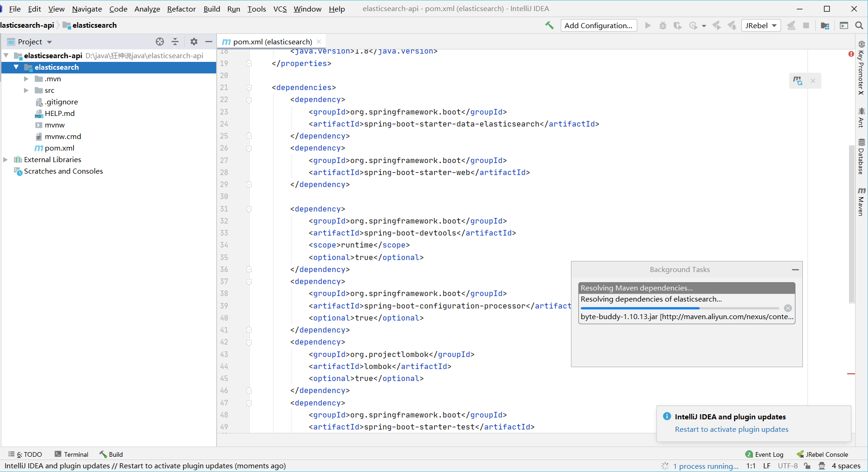The height and width of the screenshot is (472, 868).
Task: Select .gitignore in the project tree
Action: (x=56, y=102)
